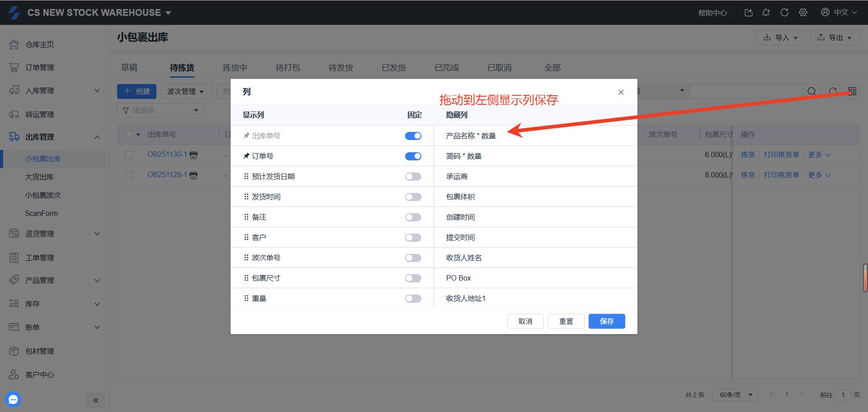Open the chat support bubble icon
Image resolution: width=868 pixels, height=412 pixels.
[13, 399]
